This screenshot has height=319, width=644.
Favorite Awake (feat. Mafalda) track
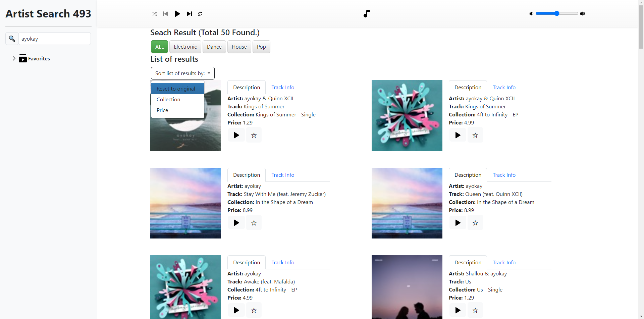tap(254, 310)
